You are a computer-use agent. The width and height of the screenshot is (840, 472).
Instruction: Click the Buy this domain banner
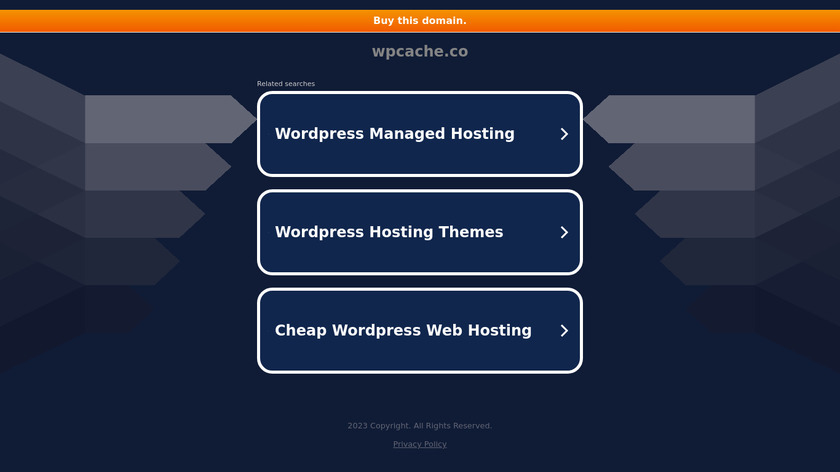click(x=419, y=21)
